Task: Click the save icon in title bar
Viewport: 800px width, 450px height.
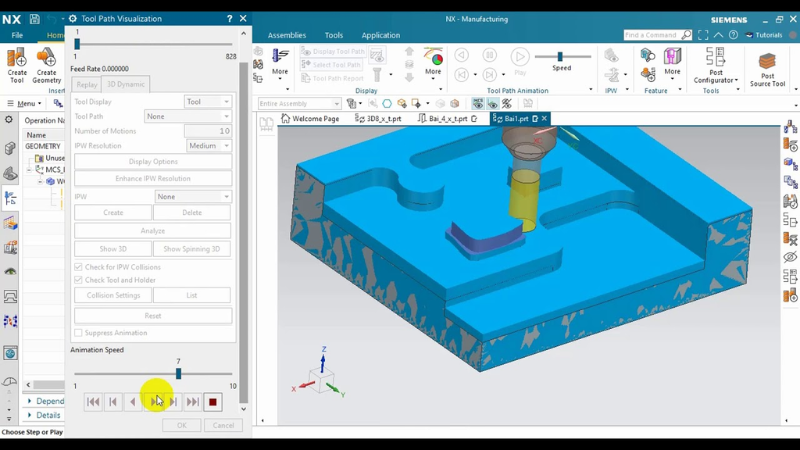Action: coord(35,19)
